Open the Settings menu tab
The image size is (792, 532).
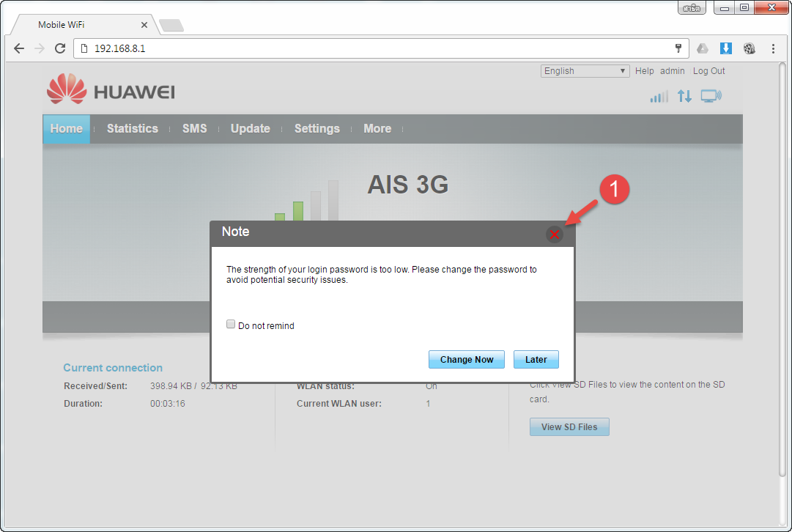317,128
